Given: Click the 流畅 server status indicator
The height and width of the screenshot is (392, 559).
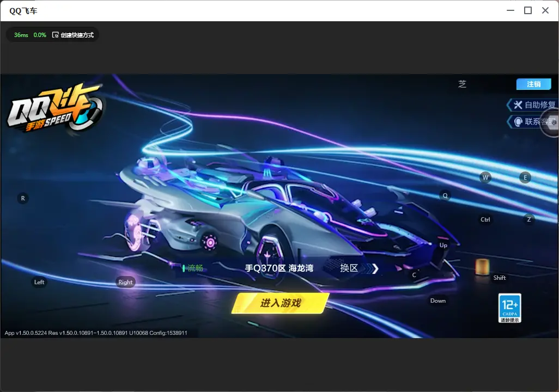Looking at the screenshot, I should 192,268.
